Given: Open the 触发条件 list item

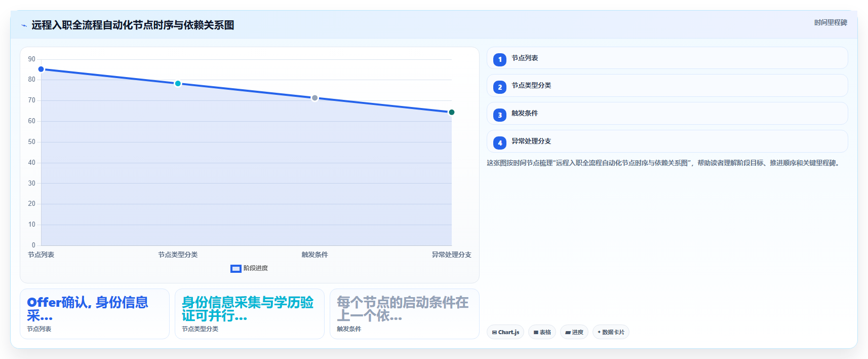Looking at the screenshot, I should 667,114.
